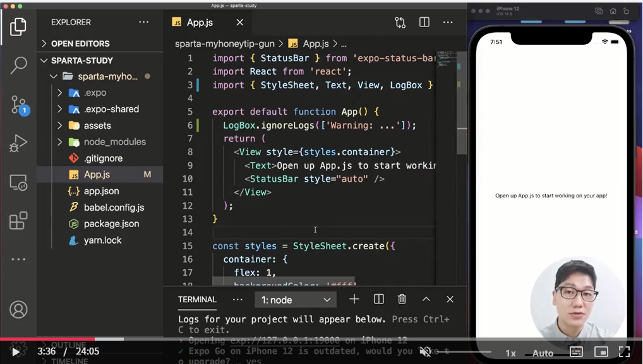Image resolution: width=643 pixels, height=364 pixels.
Task: Close the terminal panel
Action: [x=450, y=299]
